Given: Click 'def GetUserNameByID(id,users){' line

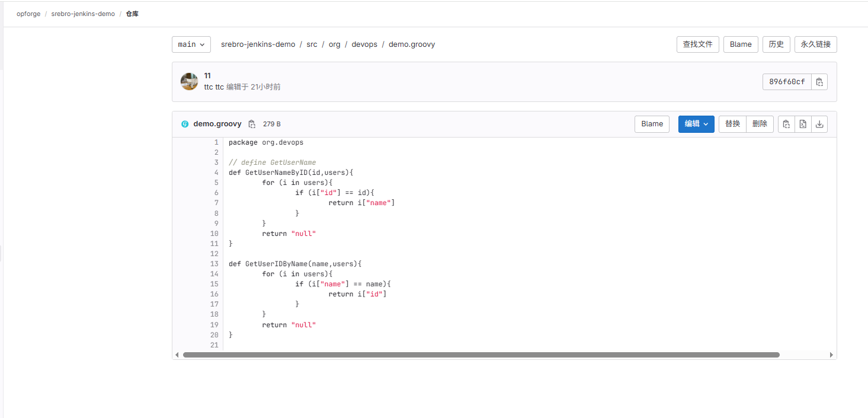Looking at the screenshot, I should coord(291,173).
